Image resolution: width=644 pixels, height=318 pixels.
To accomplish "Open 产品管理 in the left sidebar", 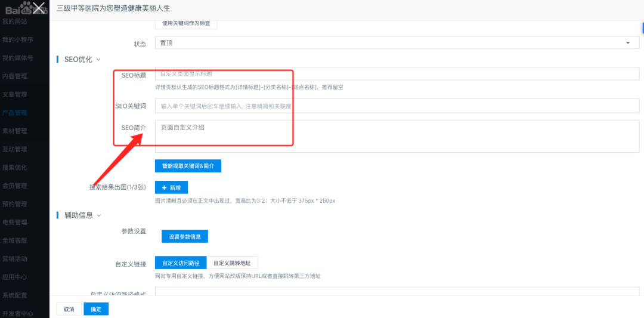I will (14, 112).
